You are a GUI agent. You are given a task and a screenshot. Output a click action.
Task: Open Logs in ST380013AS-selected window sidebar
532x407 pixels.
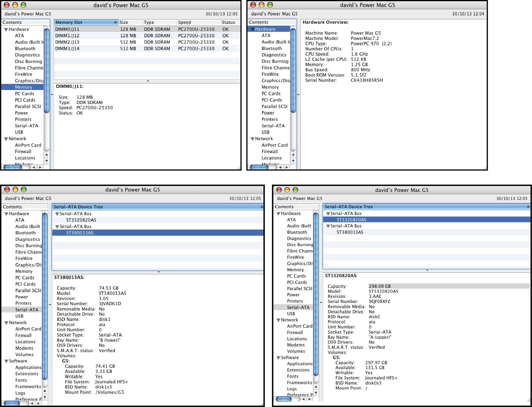(20, 393)
